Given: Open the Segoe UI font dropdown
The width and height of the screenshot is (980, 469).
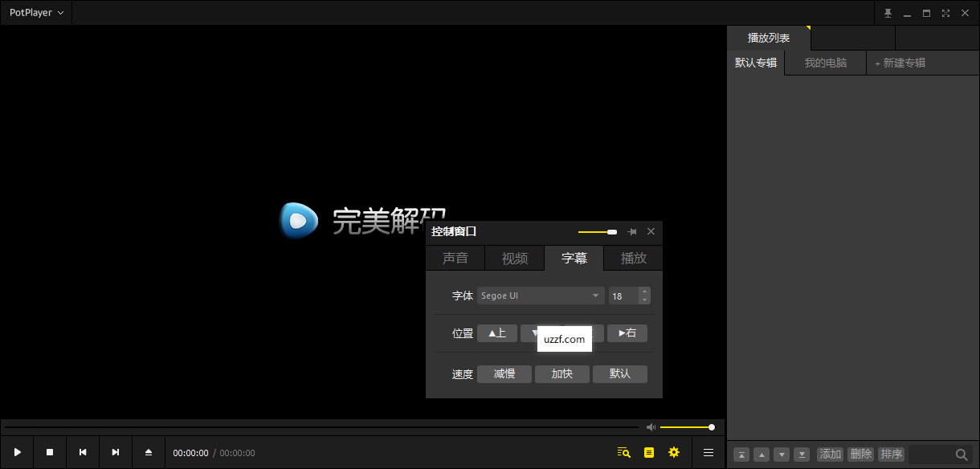Looking at the screenshot, I should pyautogui.click(x=540, y=296).
